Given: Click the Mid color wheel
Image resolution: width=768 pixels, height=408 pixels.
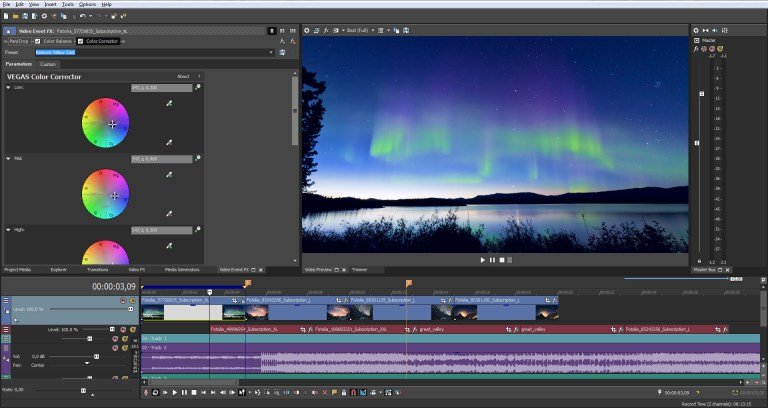Looking at the screenshot, I should pos(105,194).
